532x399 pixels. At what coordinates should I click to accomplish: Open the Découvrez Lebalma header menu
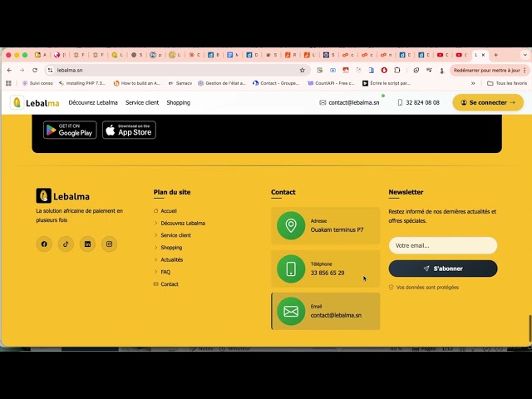[x=93, y=102]
